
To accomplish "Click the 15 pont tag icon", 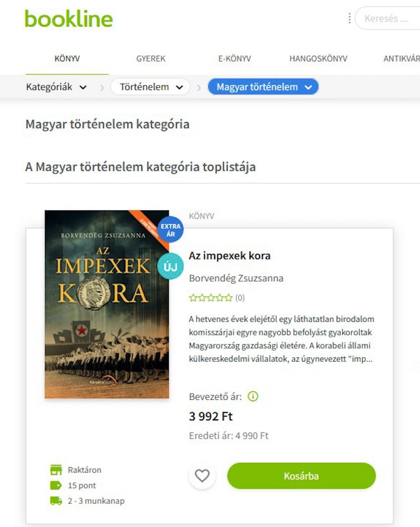I will tap(56, 485).
